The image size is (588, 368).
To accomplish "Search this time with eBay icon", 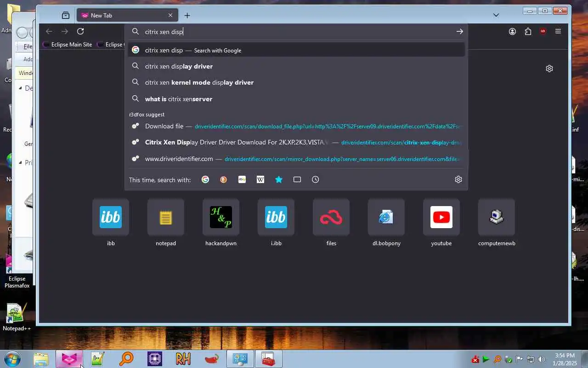I will (x=242, y=179).
